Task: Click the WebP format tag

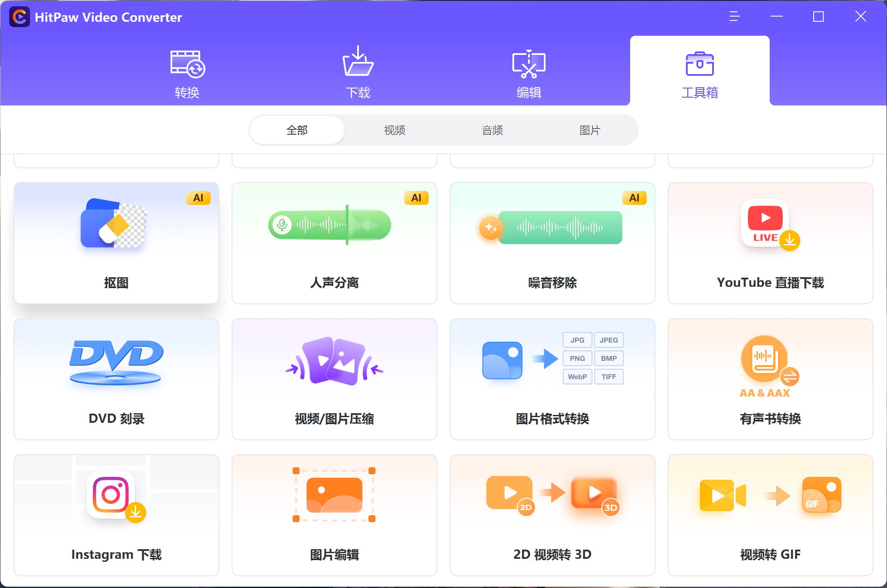Action: 577,377
